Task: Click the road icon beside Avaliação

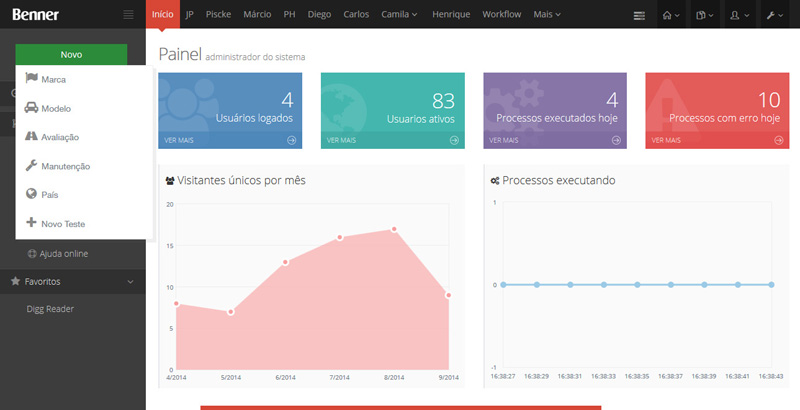Action: click(32, 136)
